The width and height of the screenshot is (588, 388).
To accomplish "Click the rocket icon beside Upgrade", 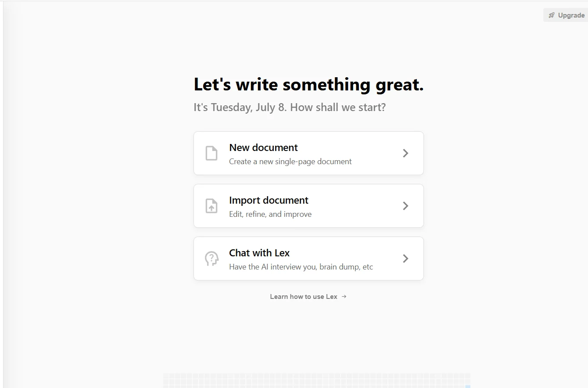I will (552, 15).
